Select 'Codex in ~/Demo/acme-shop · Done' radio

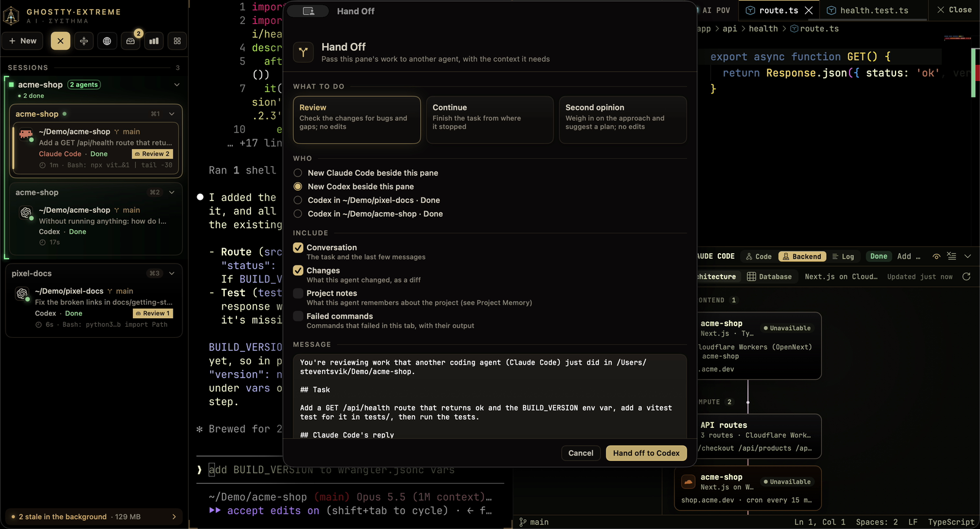pos(298,213)
